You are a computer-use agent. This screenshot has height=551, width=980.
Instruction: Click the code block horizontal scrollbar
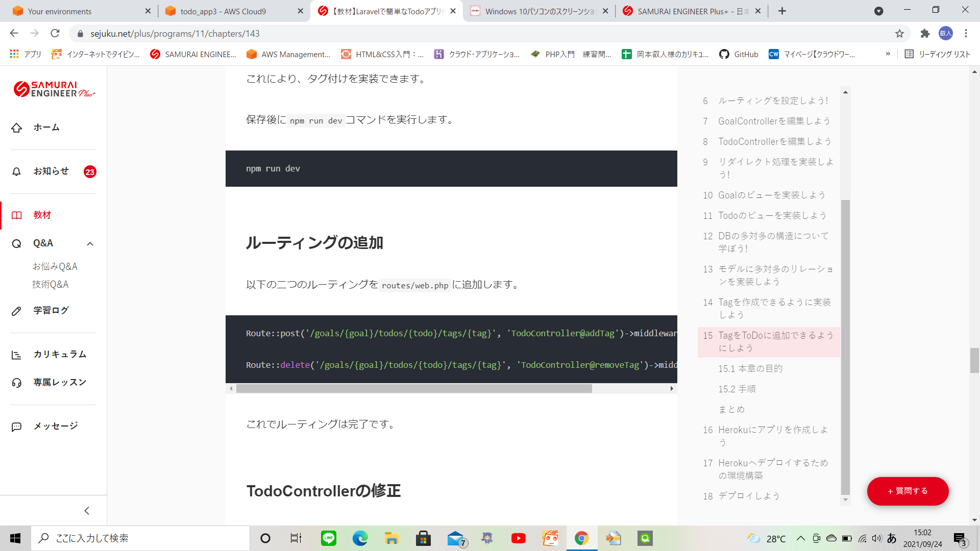click(414, 389)
